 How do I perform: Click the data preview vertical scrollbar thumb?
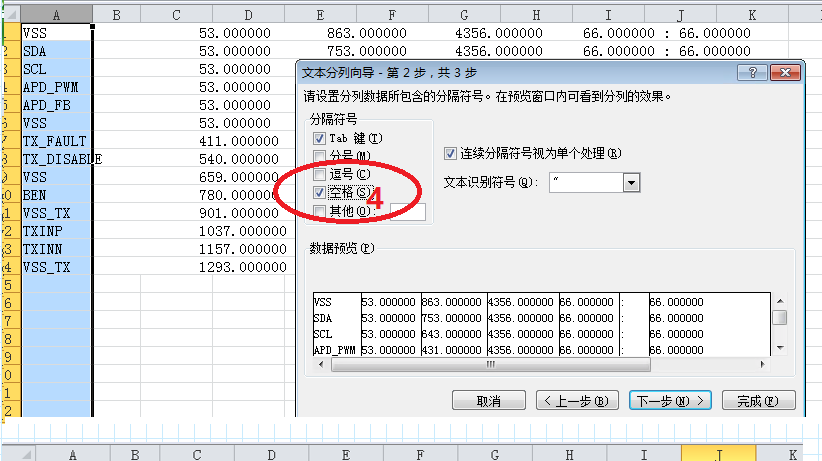click(780, 318)
